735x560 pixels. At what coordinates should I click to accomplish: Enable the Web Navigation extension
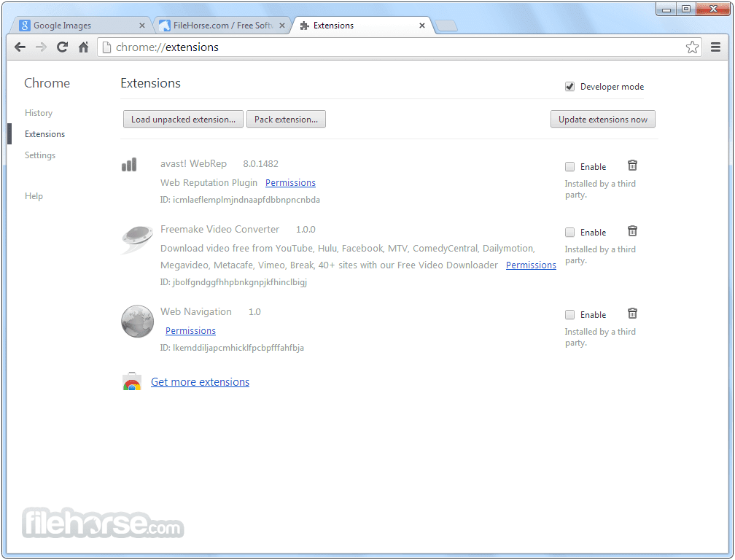569,314
